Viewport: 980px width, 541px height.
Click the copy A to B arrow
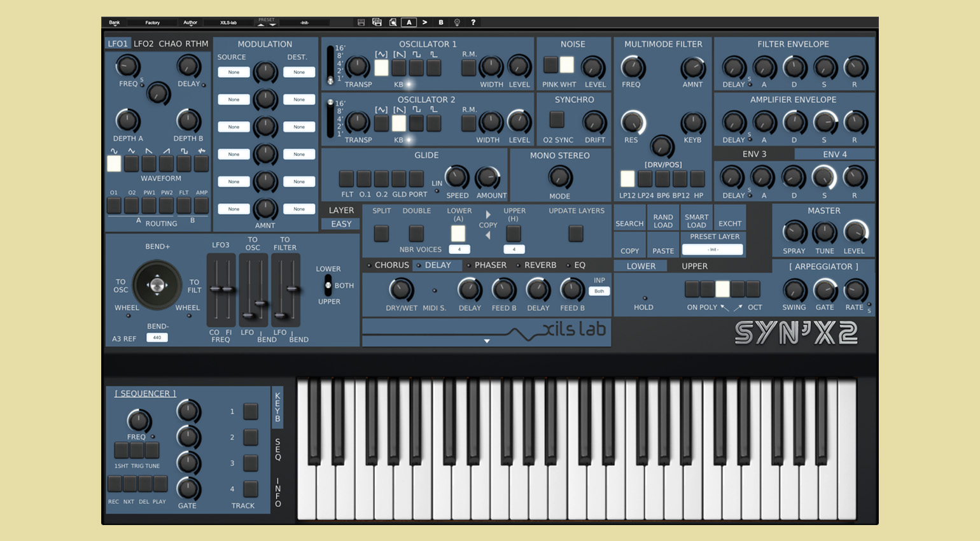(425, 22)
